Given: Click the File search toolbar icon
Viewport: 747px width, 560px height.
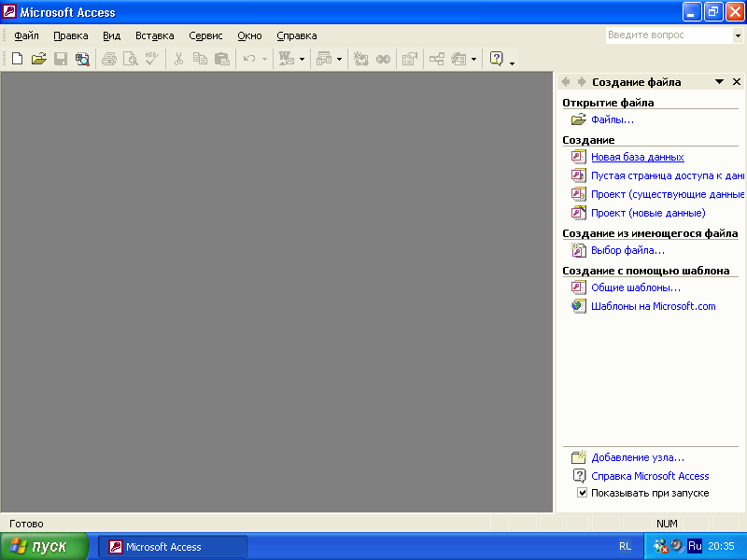Looking at the screenshot, I should (82, 59).
